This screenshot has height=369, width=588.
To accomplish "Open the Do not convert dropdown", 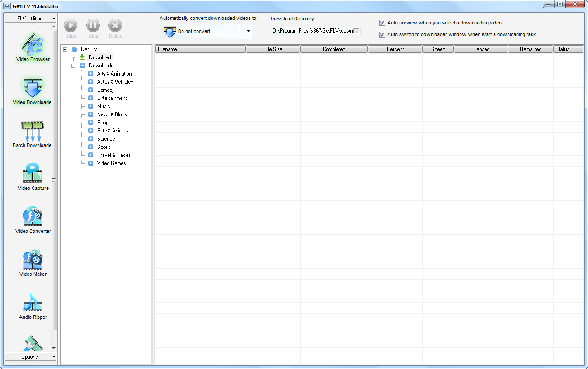I will coord(206,32).
